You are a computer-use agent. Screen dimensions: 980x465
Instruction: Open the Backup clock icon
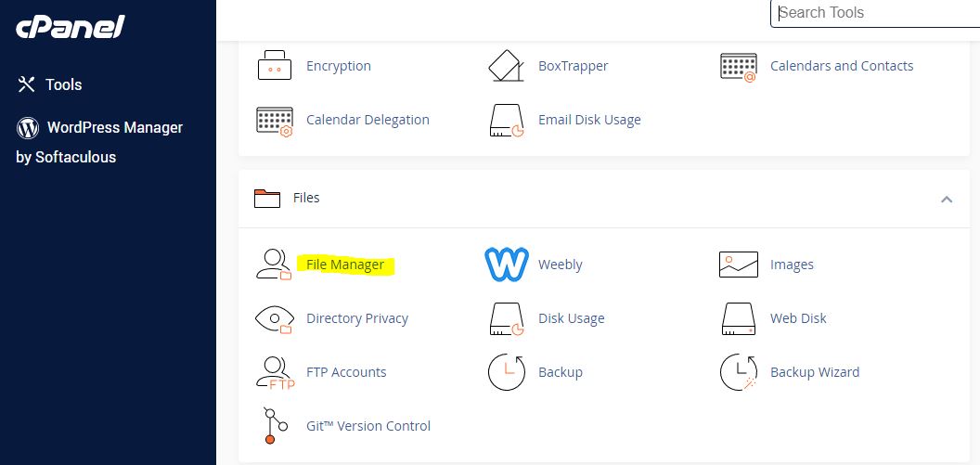click(x=506, y=372)
